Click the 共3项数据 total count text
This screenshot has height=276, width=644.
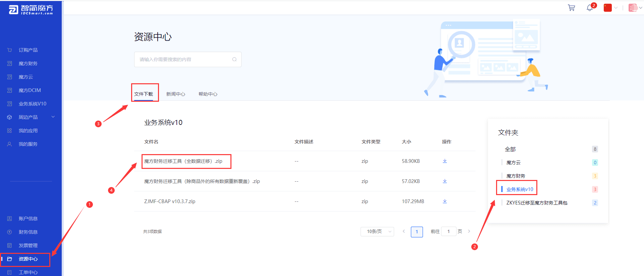pyautogui.click(x=152, y=232)
